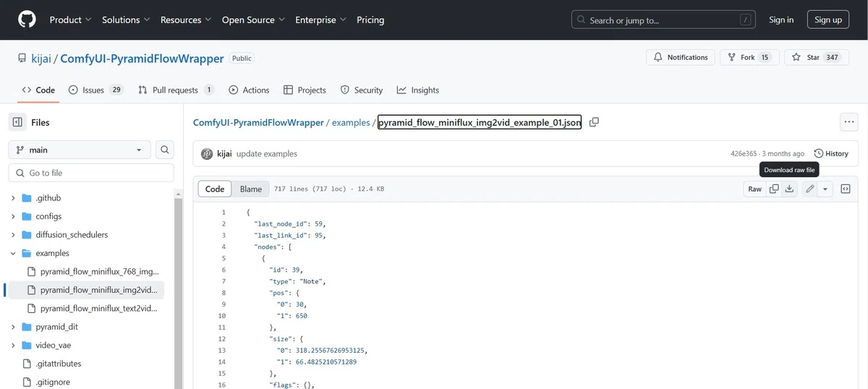Download the raw file icon
868x389 pixels.
(x=790, y=189)
